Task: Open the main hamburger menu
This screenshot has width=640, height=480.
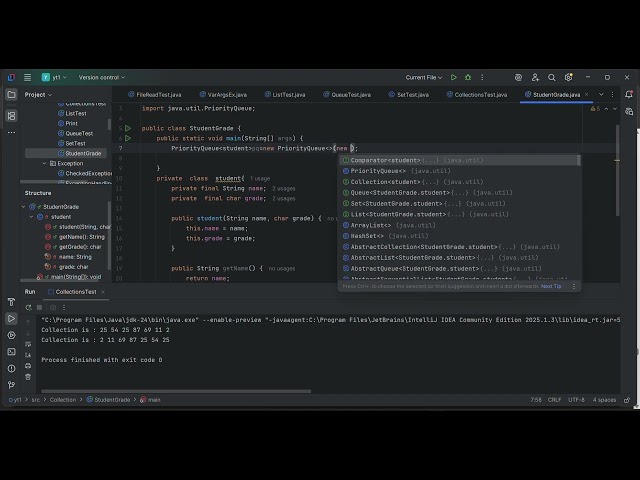Action: pyautogui.click(x=27, y=77)
